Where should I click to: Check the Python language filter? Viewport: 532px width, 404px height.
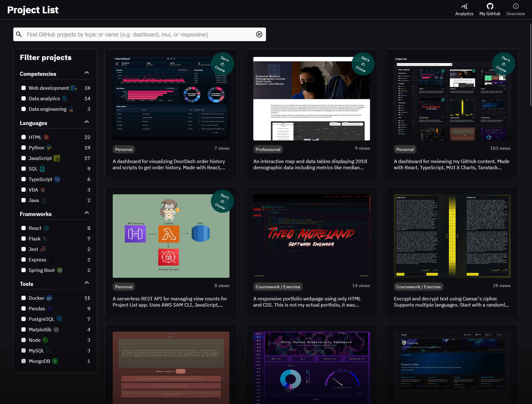[x=24, y=148]
